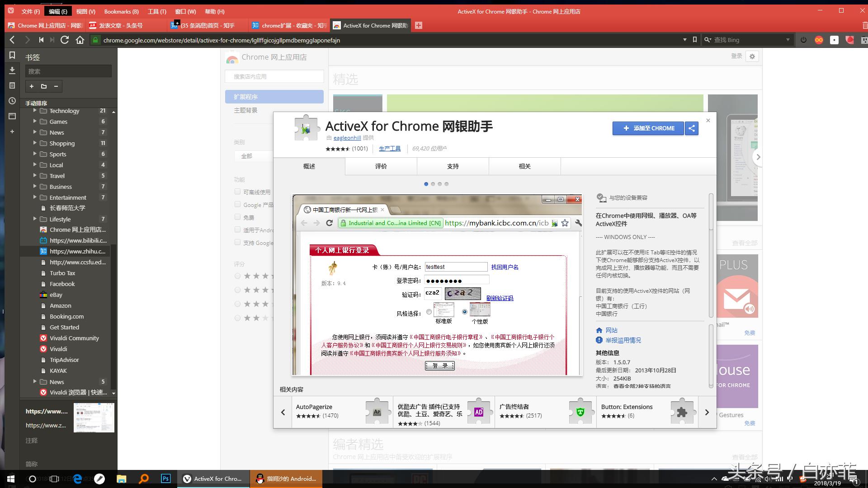Open the Notes panel in the sidebar
This screenshot has height=488, width=868.
12,85
